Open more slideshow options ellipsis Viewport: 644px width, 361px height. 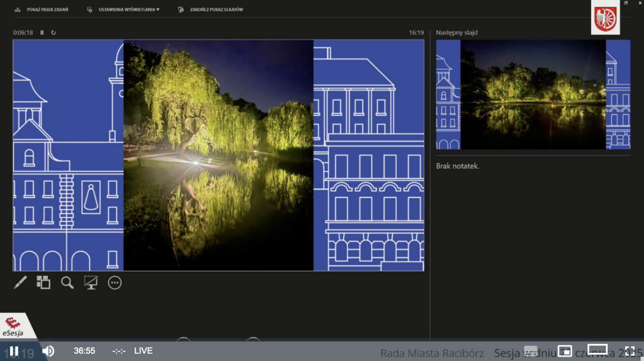tap(115, 283)
